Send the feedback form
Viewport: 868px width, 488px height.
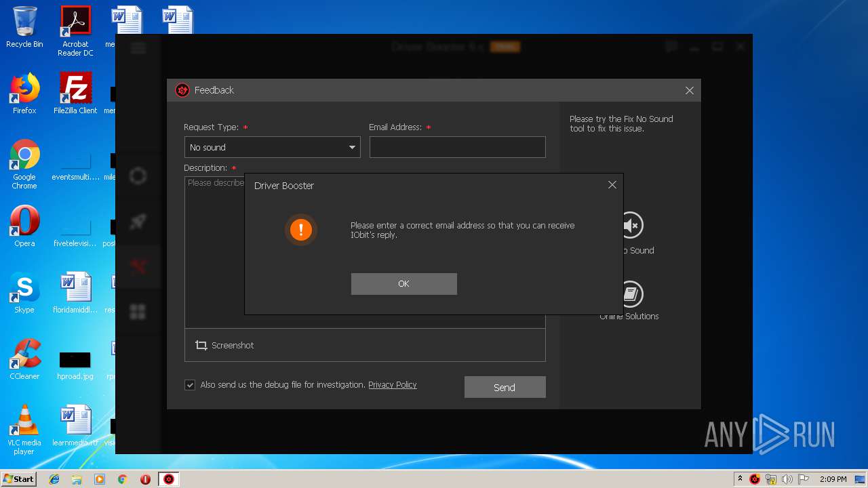coord(505,387)
